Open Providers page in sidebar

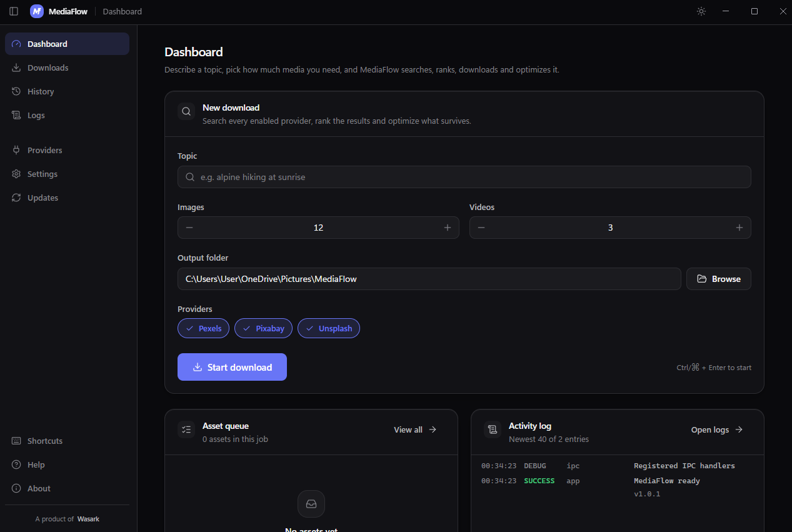pos(67,150)
